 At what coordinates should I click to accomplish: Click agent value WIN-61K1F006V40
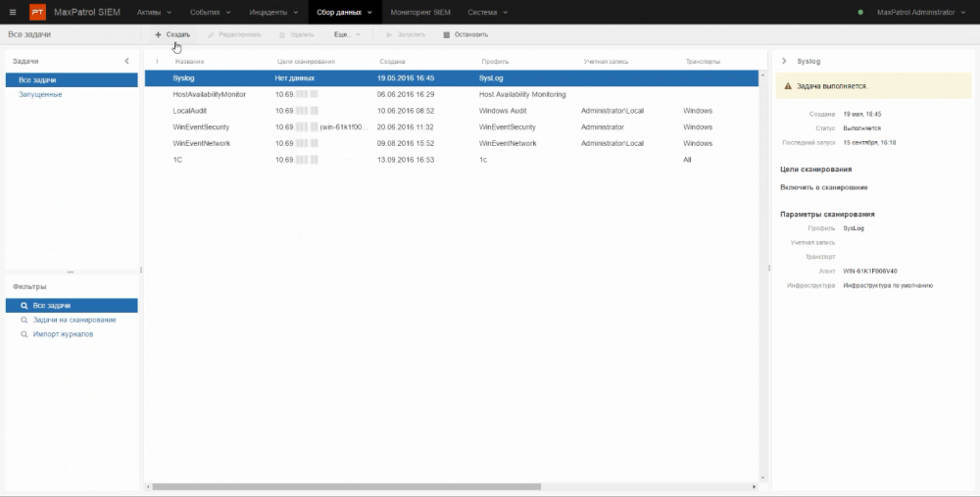tap(870, 272)
